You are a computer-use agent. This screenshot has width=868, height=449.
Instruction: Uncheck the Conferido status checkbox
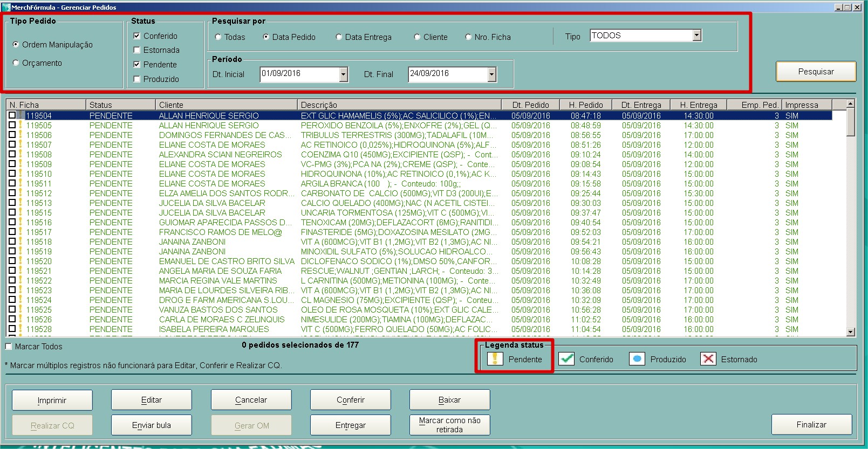tap(137, 36)
